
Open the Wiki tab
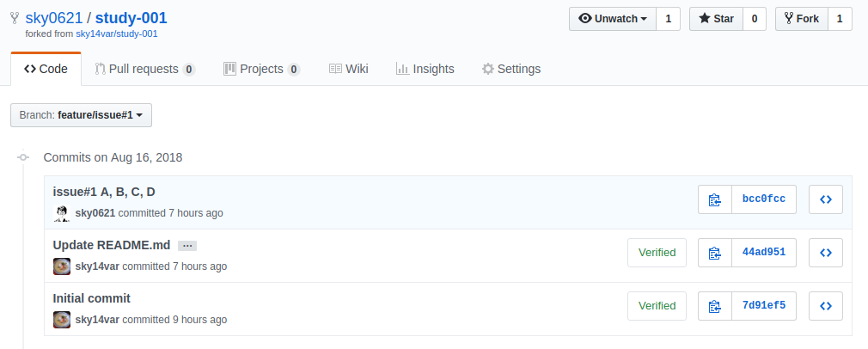(x=348, y=69)
